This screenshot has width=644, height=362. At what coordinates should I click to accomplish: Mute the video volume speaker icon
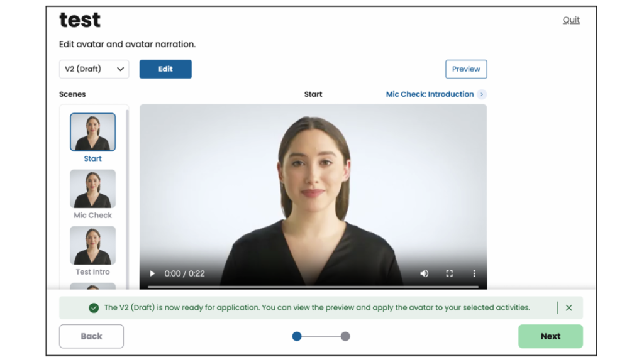[x=425, y=273]
